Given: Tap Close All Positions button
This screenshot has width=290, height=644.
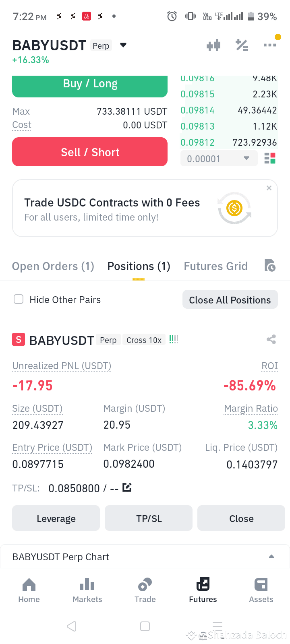Looking at the screenshot, I should pyautogui.click(x=230, y=299).
